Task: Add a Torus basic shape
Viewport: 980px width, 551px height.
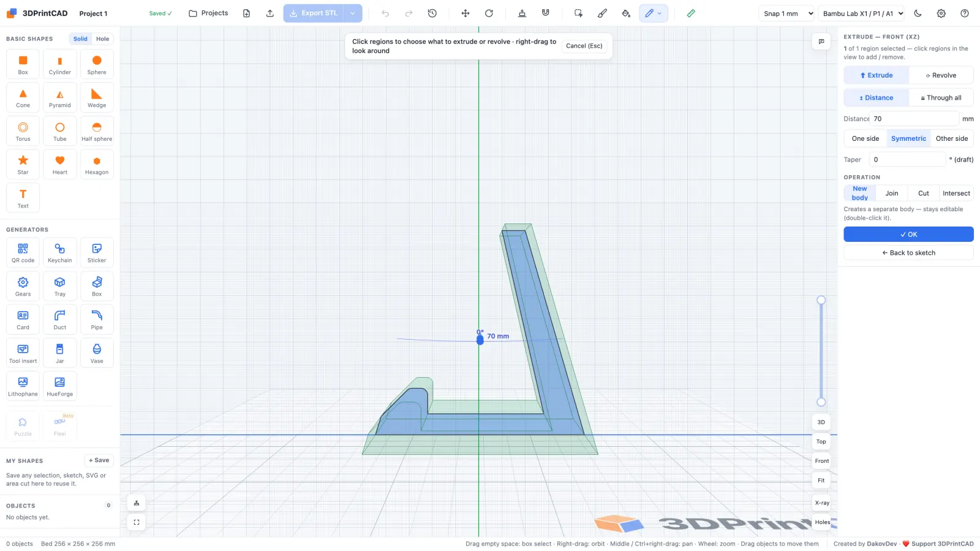Action: [x=23, y=131]
